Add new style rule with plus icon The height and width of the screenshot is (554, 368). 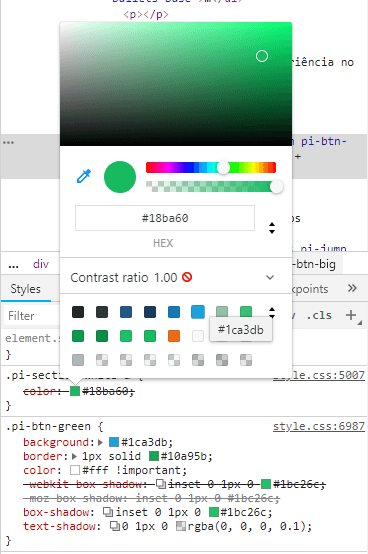click(351, 315)
